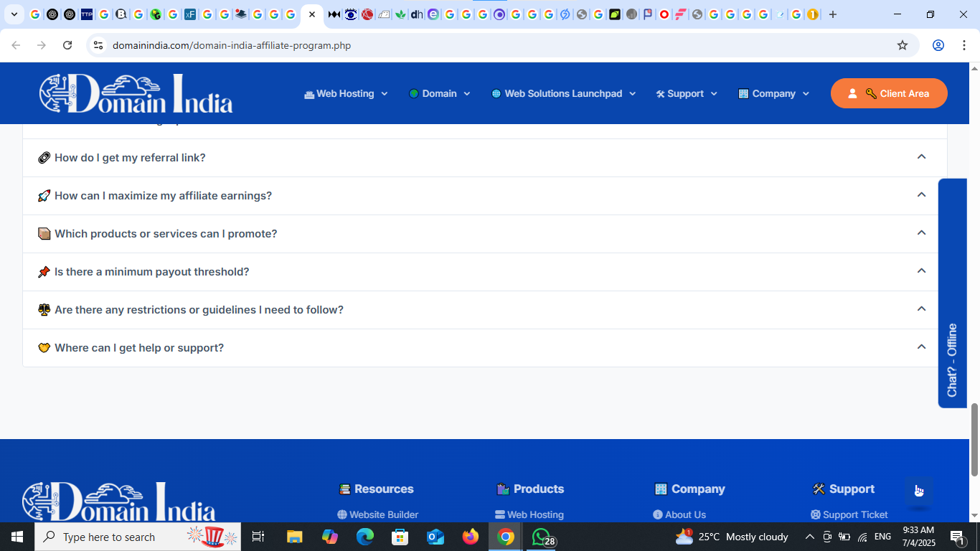Close the active browser tab

pos(312,14)
